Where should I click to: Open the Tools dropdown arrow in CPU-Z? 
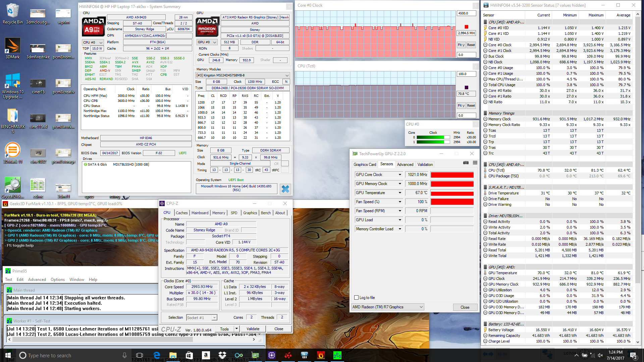236,329
